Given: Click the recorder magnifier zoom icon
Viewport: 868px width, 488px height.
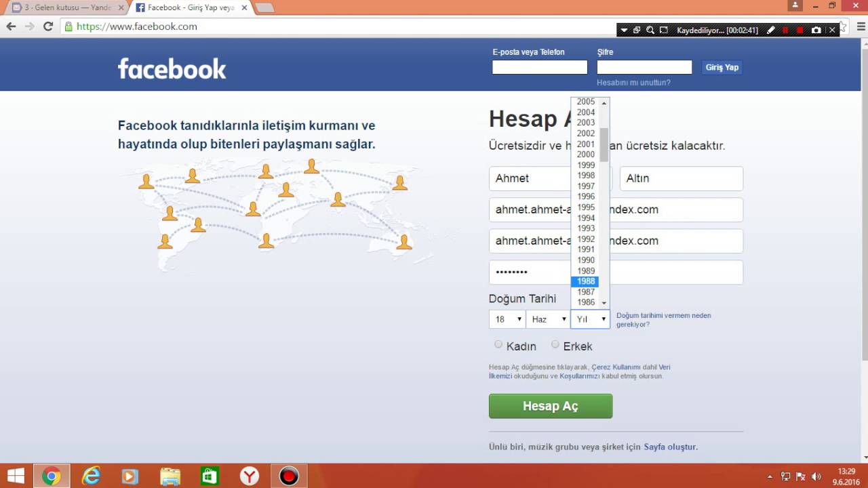Looking at the screenshot, I should (x=650, y=30).
